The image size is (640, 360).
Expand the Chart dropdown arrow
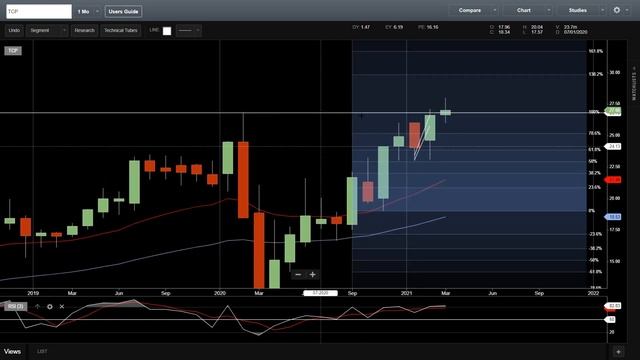click(x=549, y=10)
